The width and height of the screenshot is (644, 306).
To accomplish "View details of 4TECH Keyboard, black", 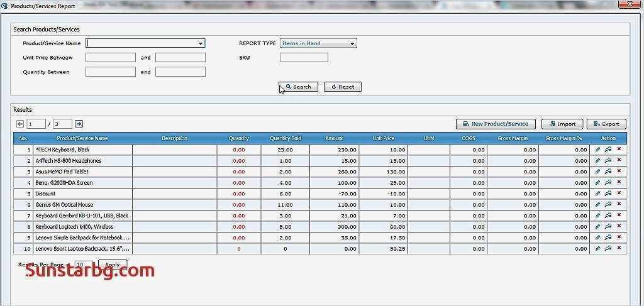I will click(608, 150).
